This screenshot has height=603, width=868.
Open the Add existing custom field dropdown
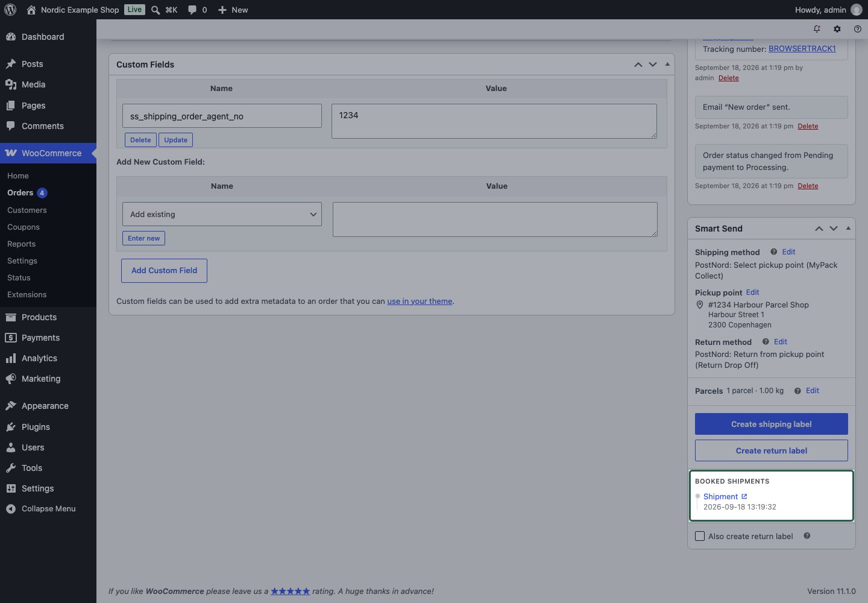222,214
